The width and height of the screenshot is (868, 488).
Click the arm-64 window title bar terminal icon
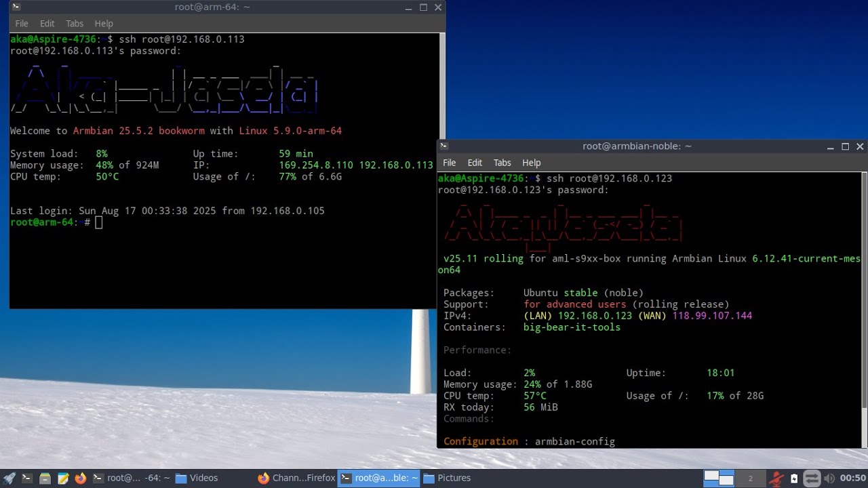pos(16,7)
